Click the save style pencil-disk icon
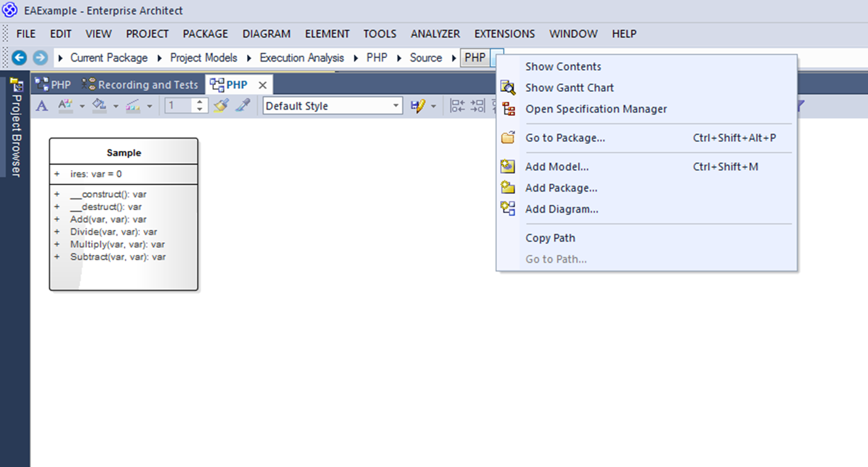This screenshot has width=868, height=467. point(418,106)
